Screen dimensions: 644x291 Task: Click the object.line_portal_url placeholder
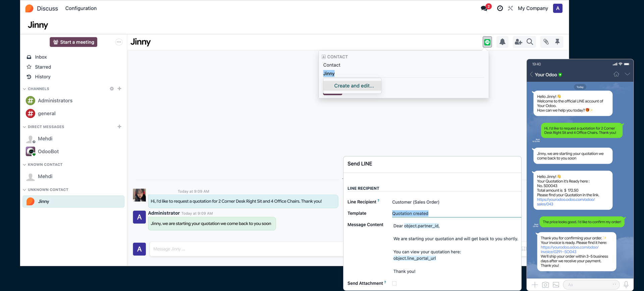coord(415,258)
